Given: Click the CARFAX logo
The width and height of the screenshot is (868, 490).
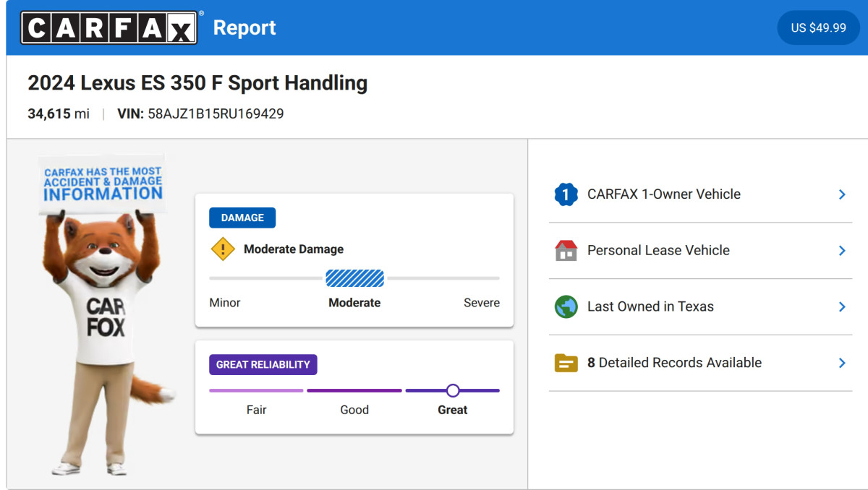Looking at the screenshot, I should click(x=109, y=27).
